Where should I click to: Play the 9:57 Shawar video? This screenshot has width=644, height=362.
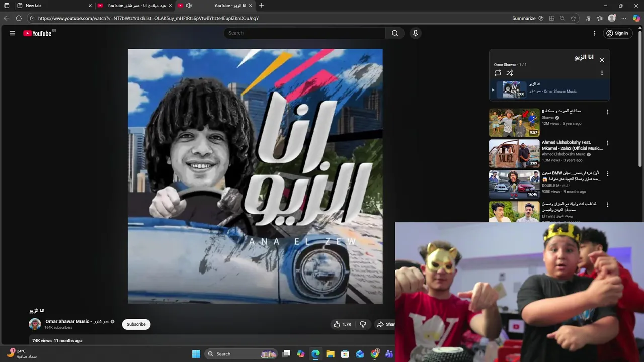click(514, 122)
